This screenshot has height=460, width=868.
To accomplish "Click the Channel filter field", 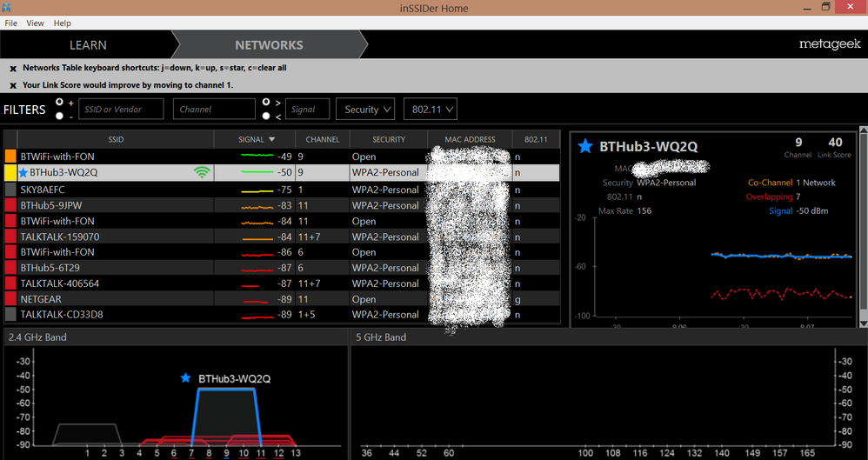I will click(214, 109).
